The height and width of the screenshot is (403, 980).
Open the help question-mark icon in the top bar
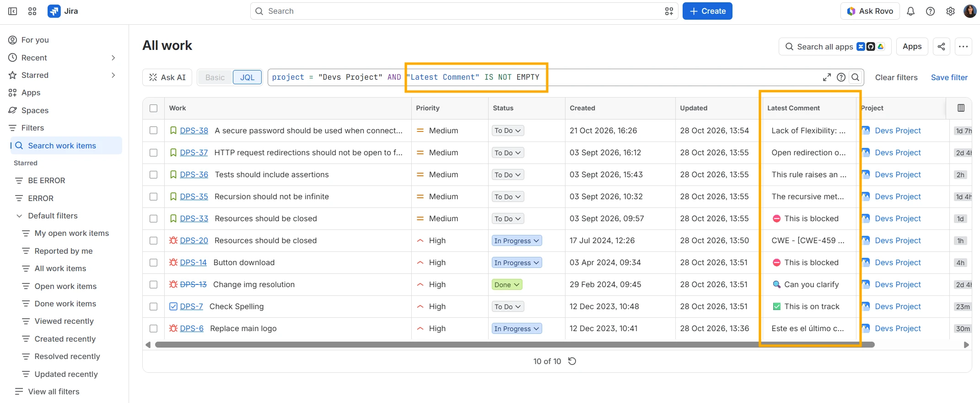pos(930,11)
